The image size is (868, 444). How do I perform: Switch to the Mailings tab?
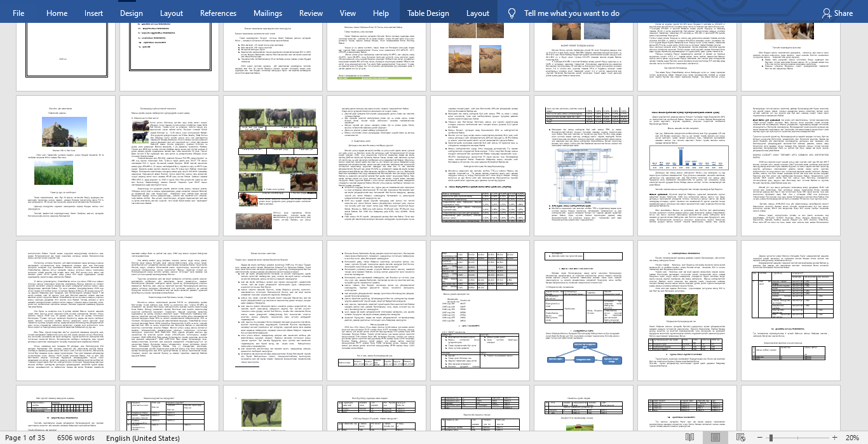268,13
